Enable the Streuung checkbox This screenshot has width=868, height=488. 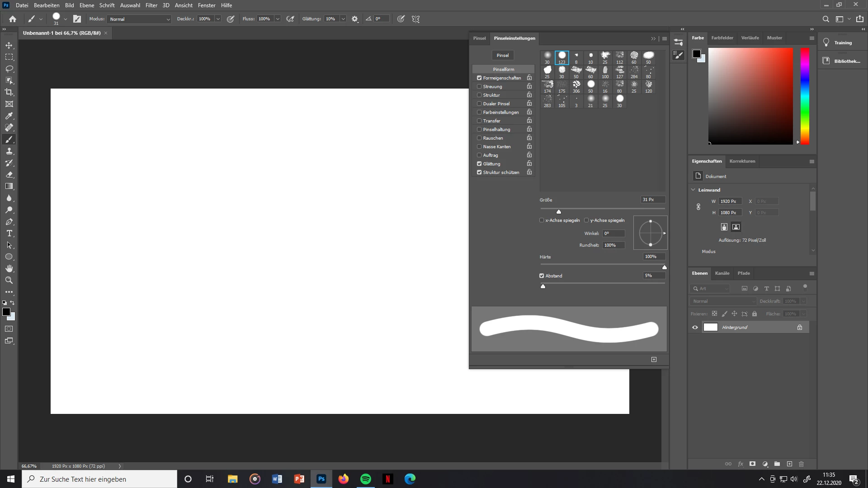pyautogui.click(x=479, y=87)
